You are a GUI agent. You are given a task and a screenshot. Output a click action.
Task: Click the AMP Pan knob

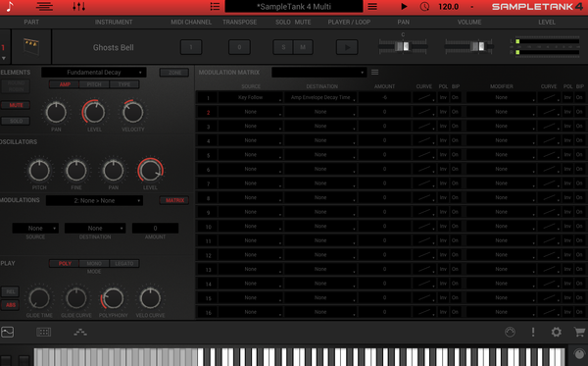56,112
